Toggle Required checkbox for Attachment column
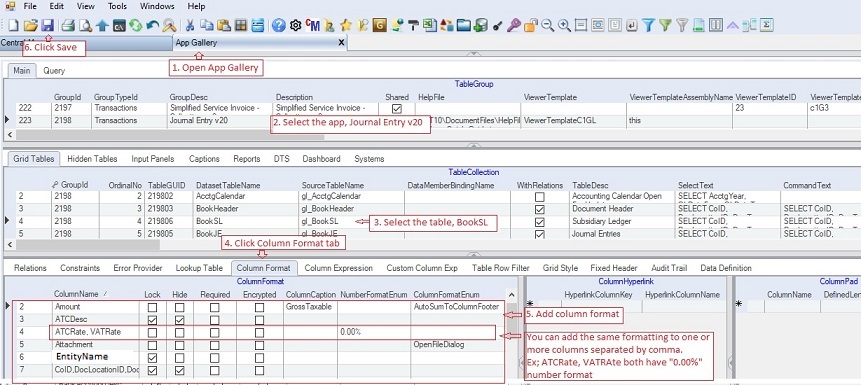This screenshot has width=861, height=385. tap(214, 345)
